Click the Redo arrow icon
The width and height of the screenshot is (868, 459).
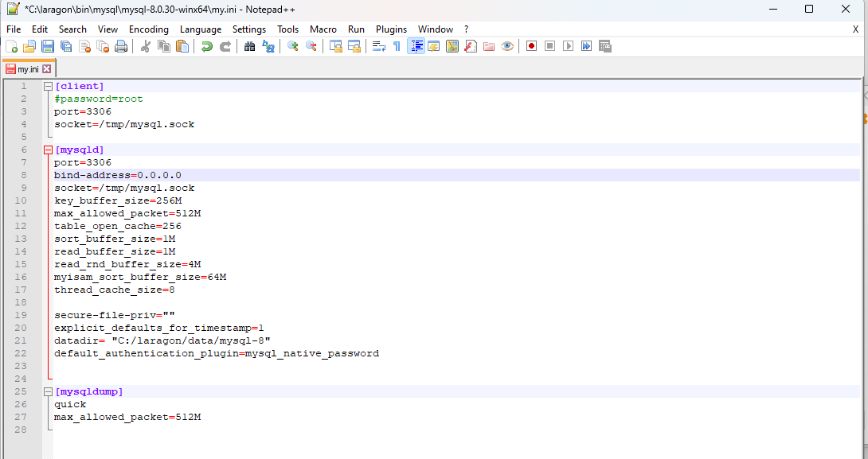(225, 46)
